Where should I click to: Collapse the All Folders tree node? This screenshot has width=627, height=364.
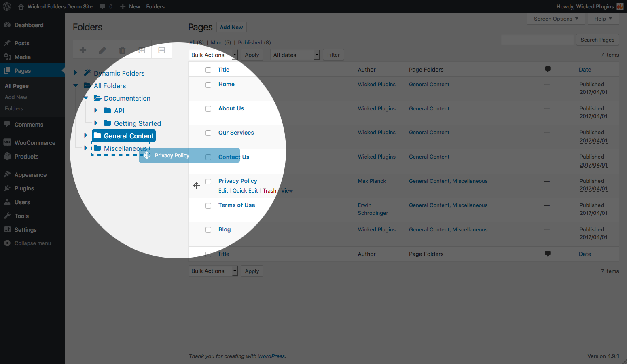tap(76, 85)
